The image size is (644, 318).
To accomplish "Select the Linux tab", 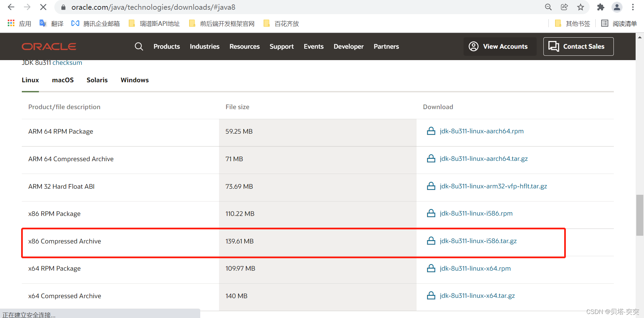I will tap(30, 80).
